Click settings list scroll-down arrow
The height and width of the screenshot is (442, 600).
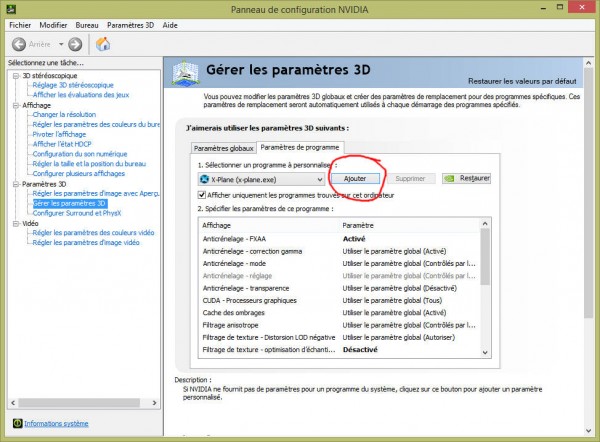coord(485,352)
